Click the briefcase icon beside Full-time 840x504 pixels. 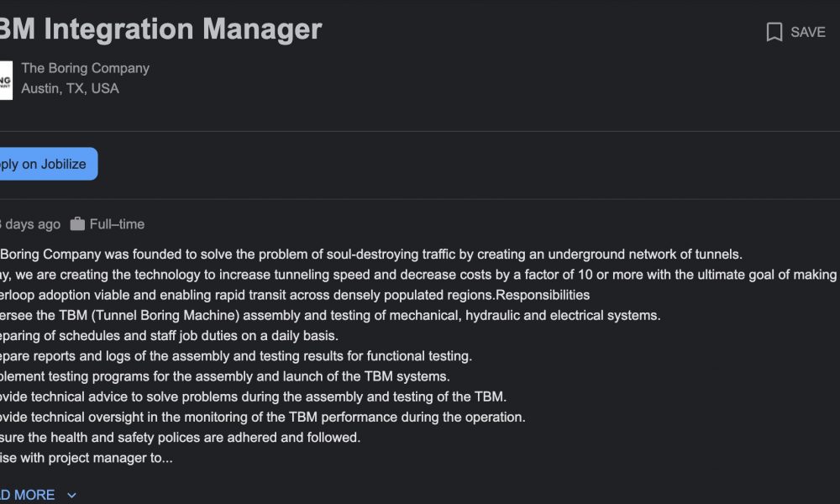(77, 224)
